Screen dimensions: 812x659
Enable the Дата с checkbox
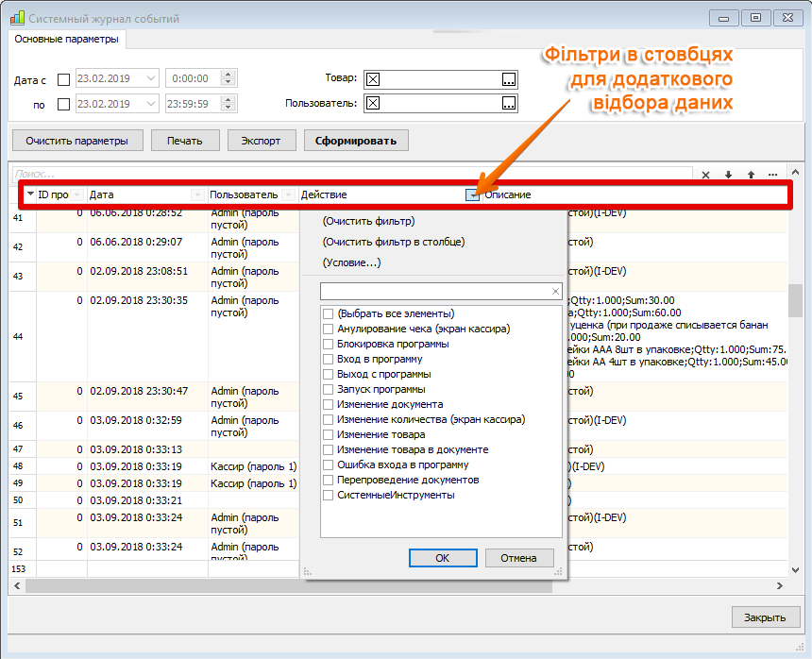63,79
